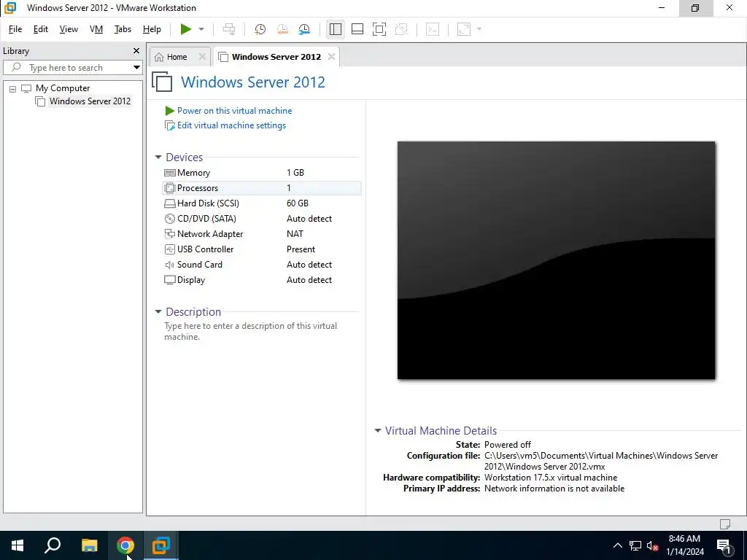Image resolution: width=747 pixels, height=560 pixels.
Task: Select the Hard Disk (SCSI) row
Action: click(x=262, y=203)
